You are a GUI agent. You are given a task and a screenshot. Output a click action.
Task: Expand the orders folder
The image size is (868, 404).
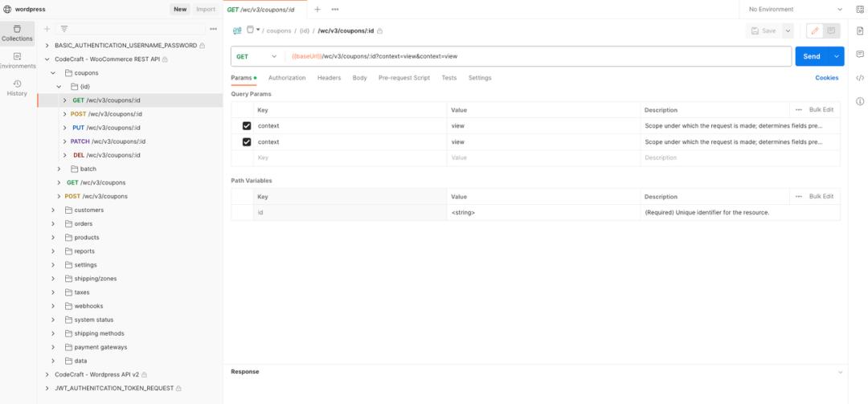pyautogui.click(x=53, y=223)
